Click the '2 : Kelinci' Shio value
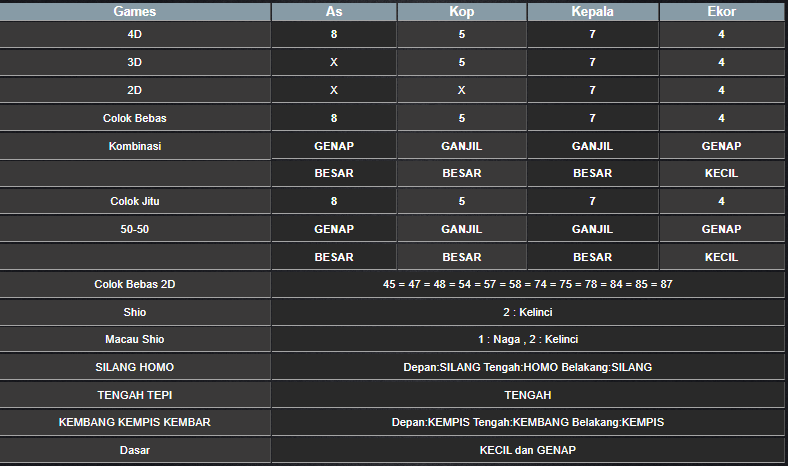Image resolution: width=788 pixels, height=466 pixels. click(x=528, y=312)
